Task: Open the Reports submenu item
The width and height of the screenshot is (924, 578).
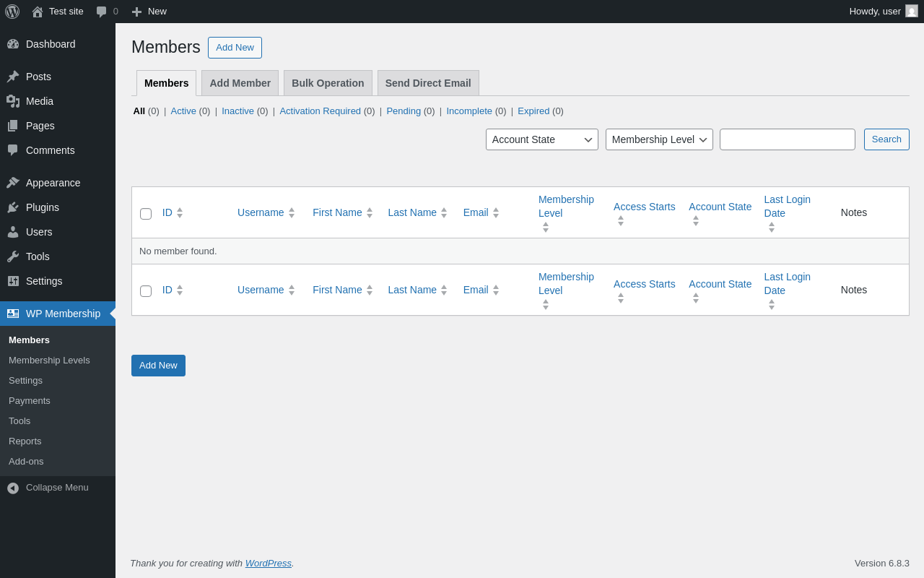Action: tap(25, 441)
